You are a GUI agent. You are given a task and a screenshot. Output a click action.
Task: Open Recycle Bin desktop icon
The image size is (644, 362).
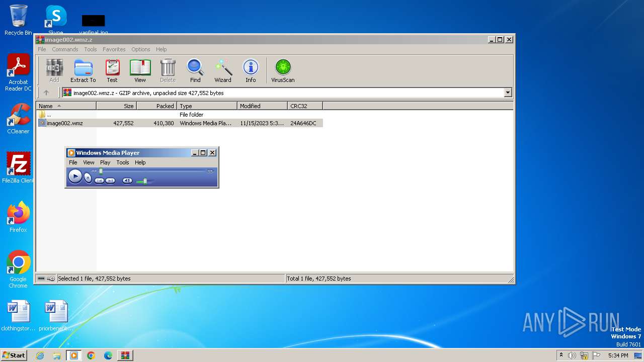coord(18,20)
